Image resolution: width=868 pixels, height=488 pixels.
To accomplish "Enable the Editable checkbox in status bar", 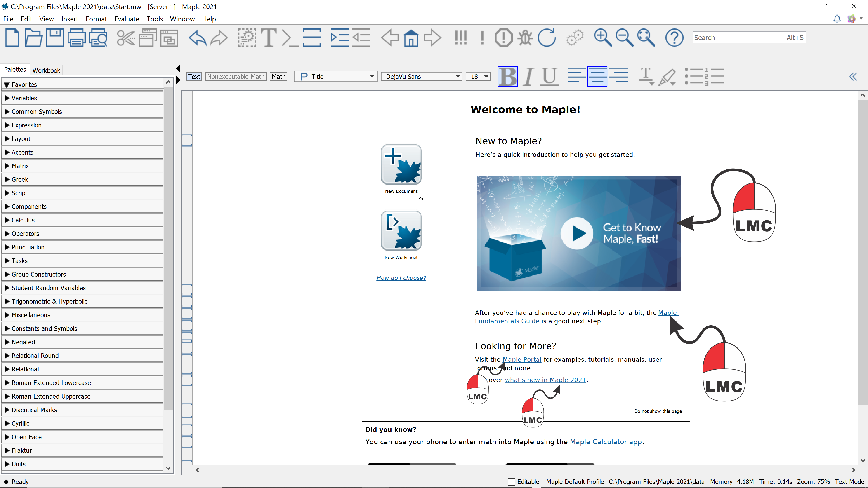I will coord(511,482).
